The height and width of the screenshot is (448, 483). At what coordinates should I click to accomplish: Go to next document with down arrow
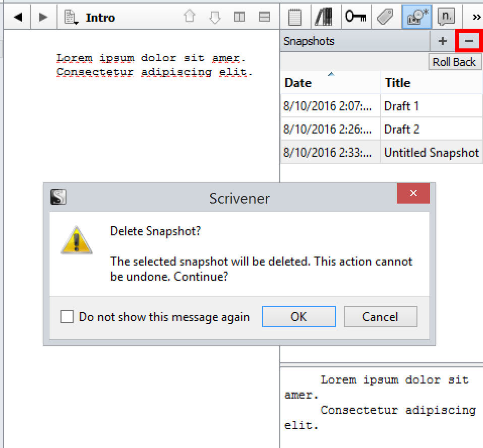[x=215, y=17]
